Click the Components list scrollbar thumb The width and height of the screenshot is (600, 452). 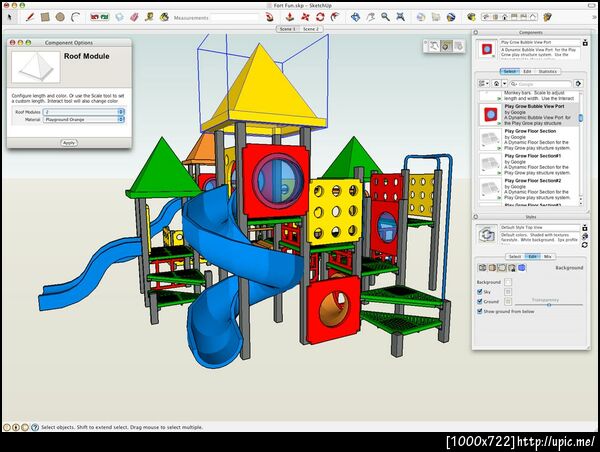point(580,118)
